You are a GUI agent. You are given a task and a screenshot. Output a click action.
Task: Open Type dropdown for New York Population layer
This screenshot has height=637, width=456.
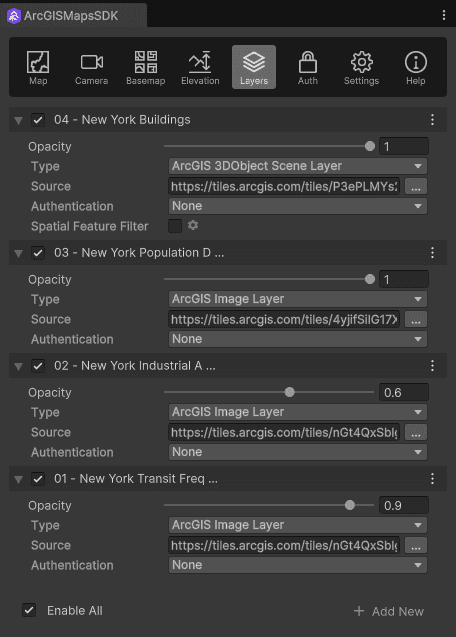click(x=297, y=299)
